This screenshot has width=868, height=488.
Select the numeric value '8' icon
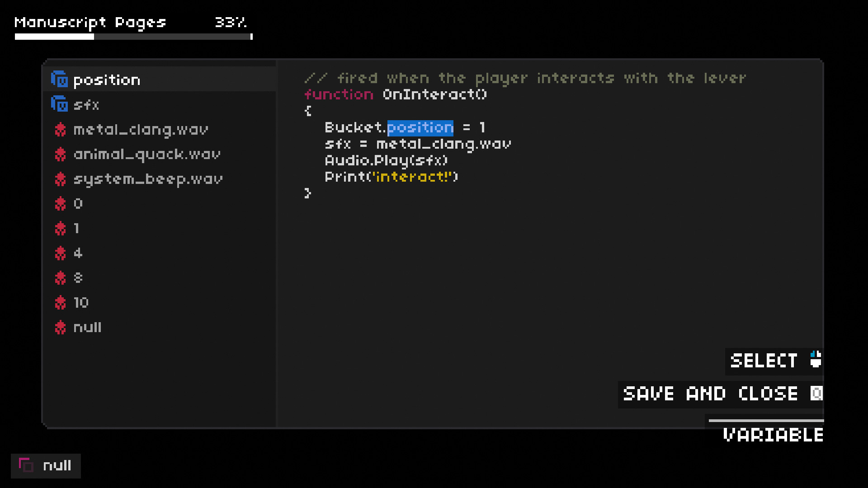60,278
